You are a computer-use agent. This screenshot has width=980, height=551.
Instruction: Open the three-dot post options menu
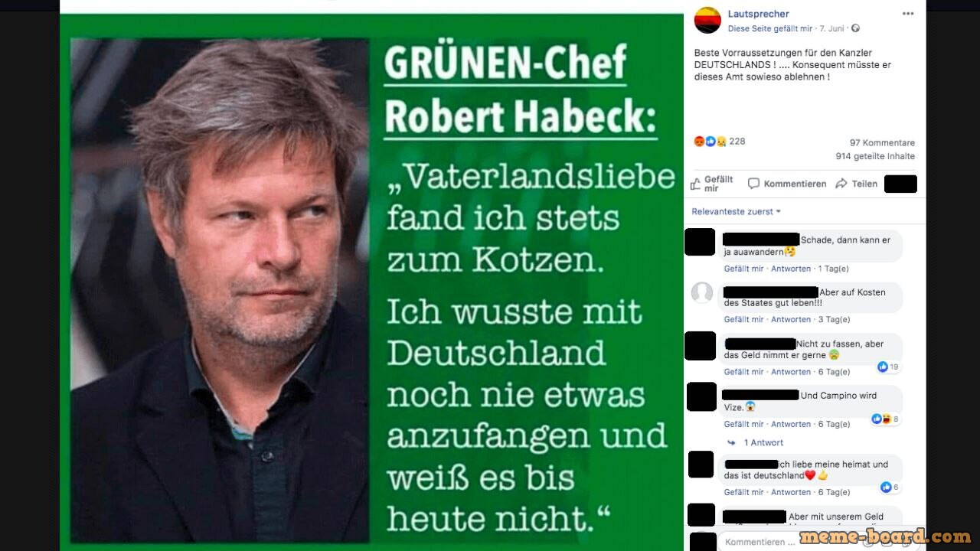(907, 14)
